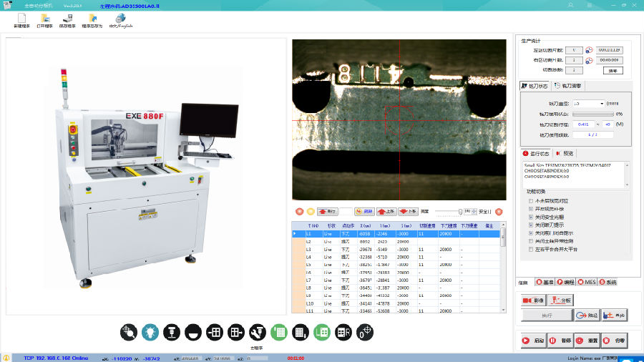644x362 pixels.
Task: Select row L3 in the coordinate table
Action: tap(310, 249)
